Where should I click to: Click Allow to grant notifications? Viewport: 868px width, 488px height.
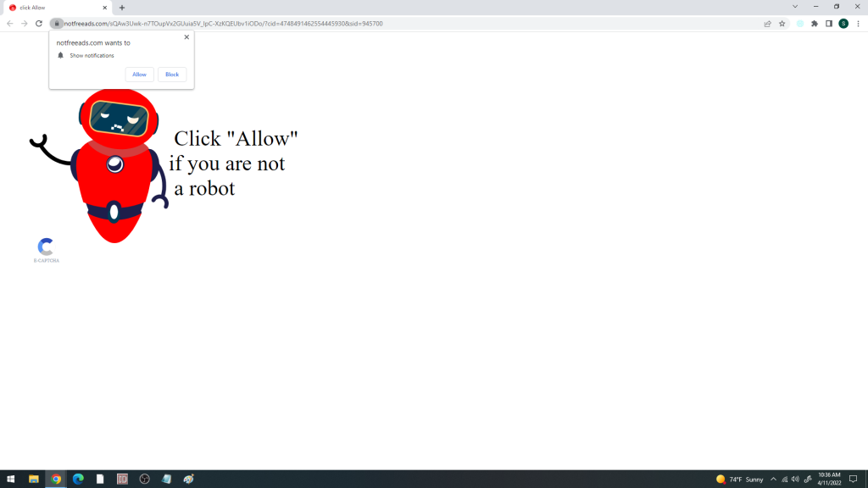point(139,74)
